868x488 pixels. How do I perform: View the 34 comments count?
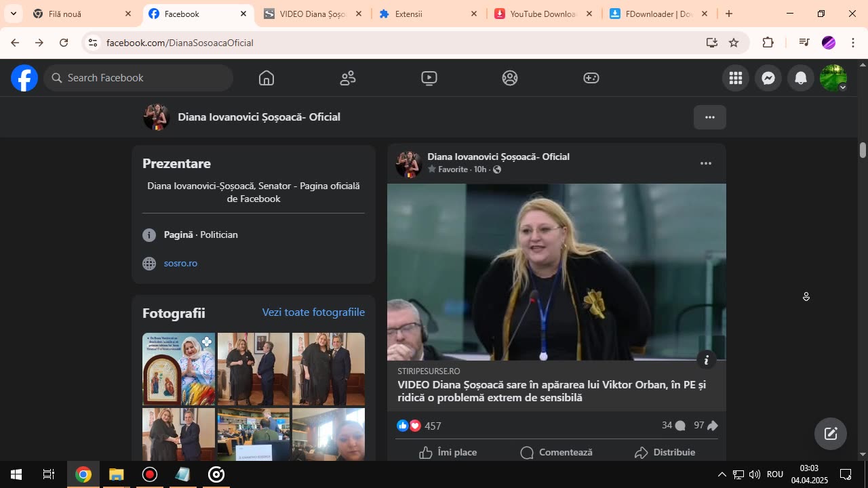(673, 426)
